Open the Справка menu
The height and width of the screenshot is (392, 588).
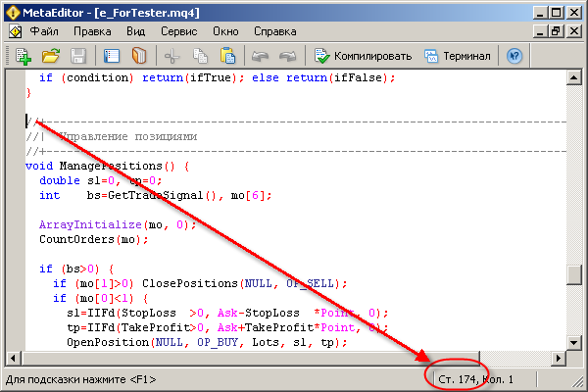274,31
